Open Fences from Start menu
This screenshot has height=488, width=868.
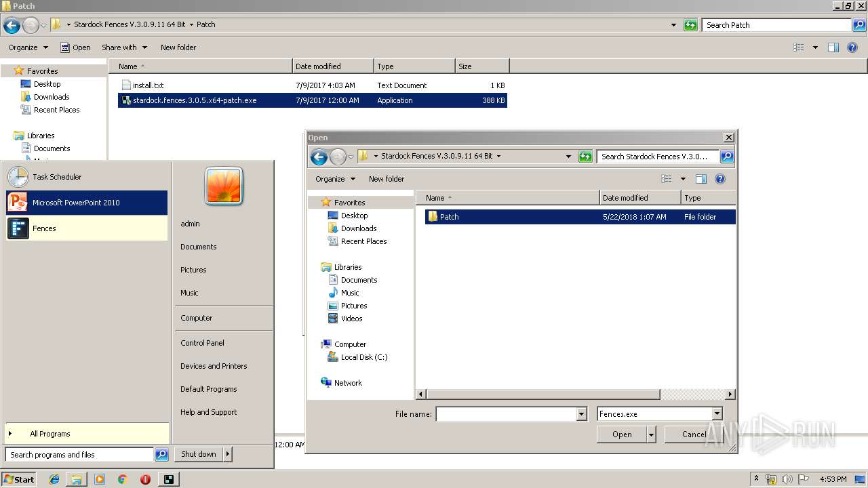87,228
